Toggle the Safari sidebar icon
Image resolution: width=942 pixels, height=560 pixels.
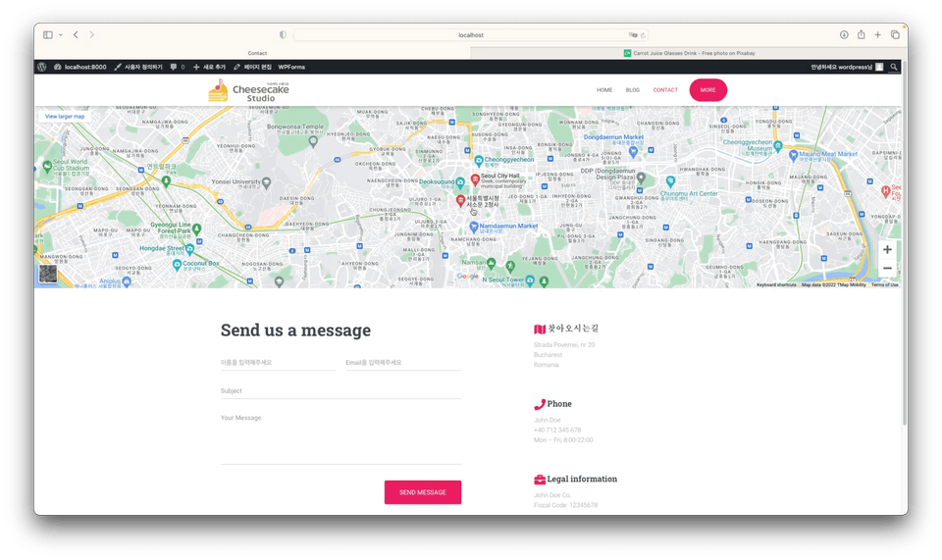tap(48, 34)
